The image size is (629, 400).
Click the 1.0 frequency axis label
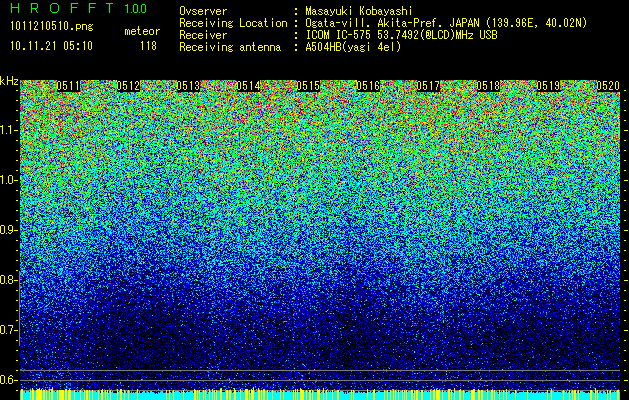click(x=8, y=180)
